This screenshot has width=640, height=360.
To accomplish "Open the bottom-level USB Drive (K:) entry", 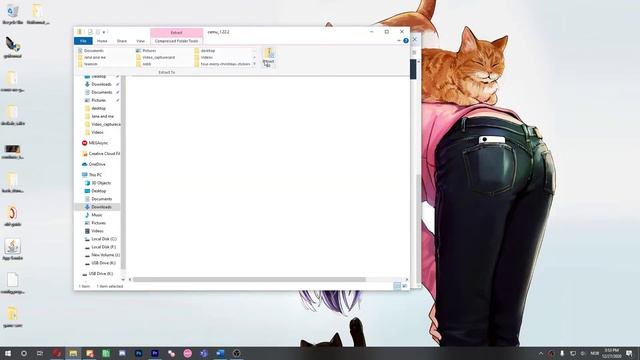I will [x=100, y=273].
